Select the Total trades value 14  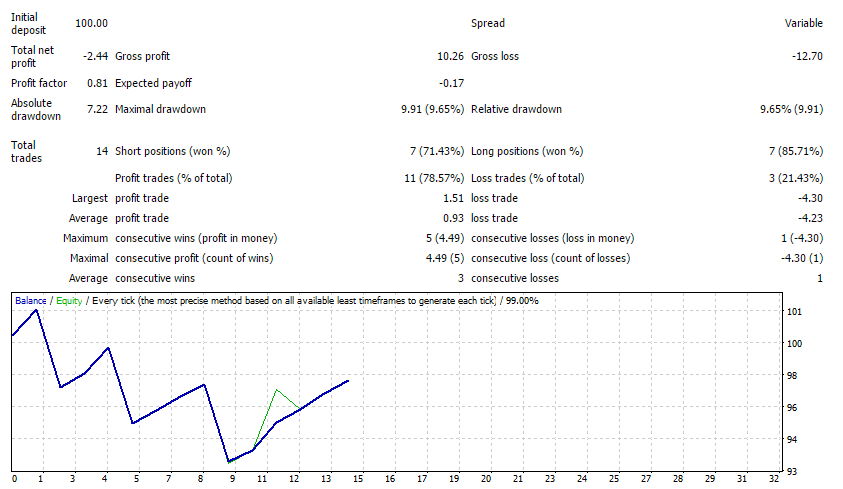[x=102, y=151]
